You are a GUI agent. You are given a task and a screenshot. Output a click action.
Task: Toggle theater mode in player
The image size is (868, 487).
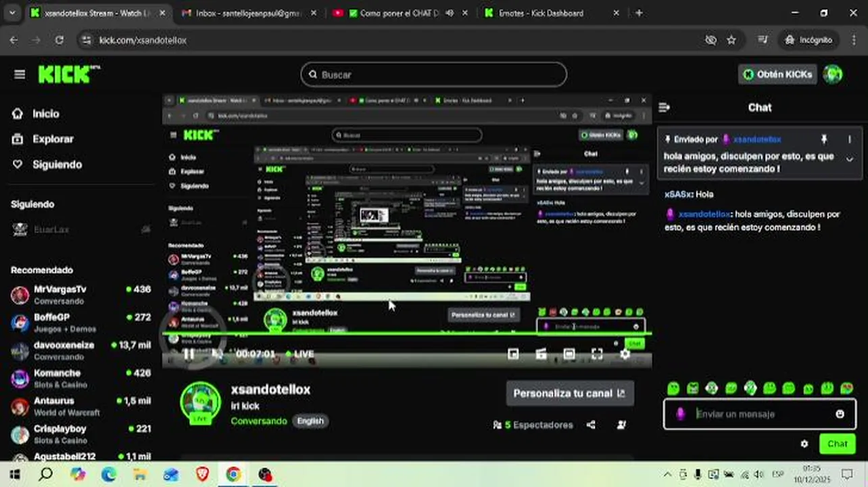(569, 354)
